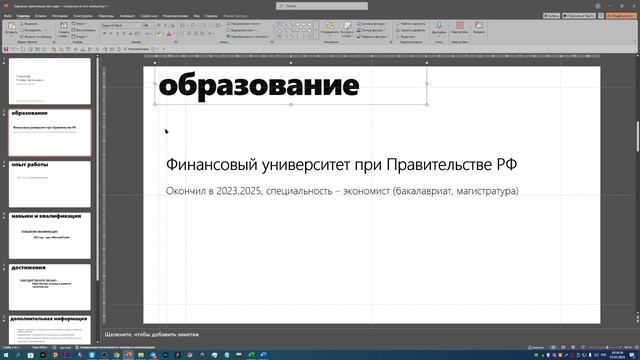Viewport: 640px width, 360px height.
Task: Open Shape Fill (Заливка фигуры) dropdown
Action: point(372,24)
